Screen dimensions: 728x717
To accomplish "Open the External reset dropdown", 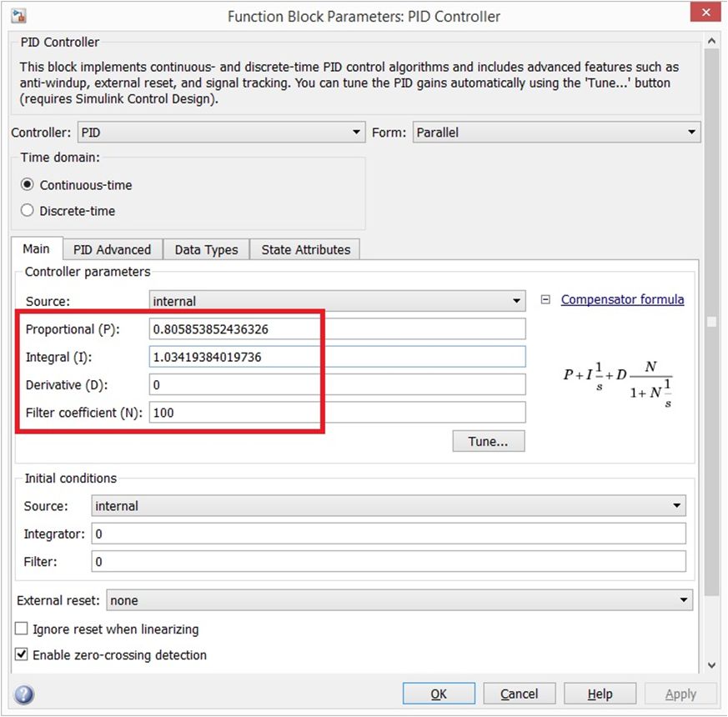I will click(x=399, y=600).
